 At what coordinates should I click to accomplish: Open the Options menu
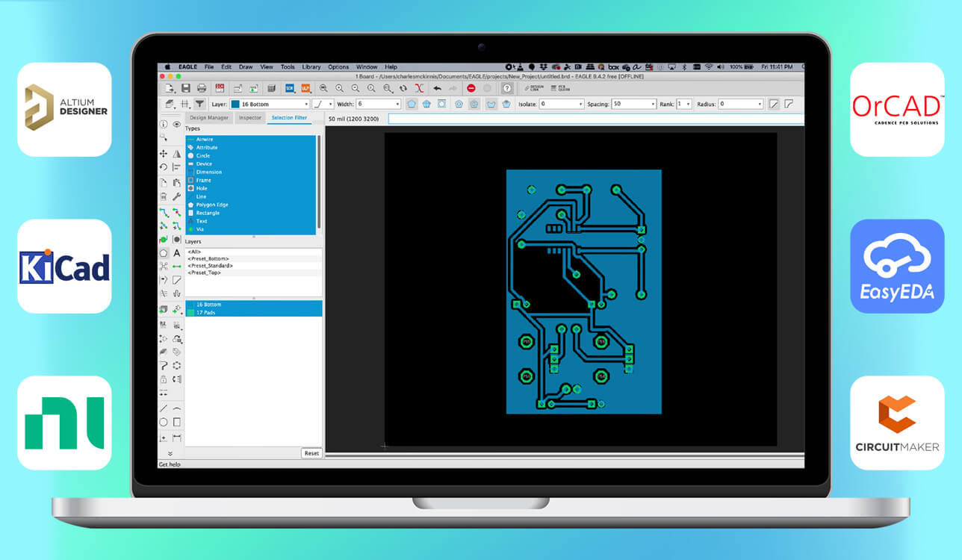[338, 67]
